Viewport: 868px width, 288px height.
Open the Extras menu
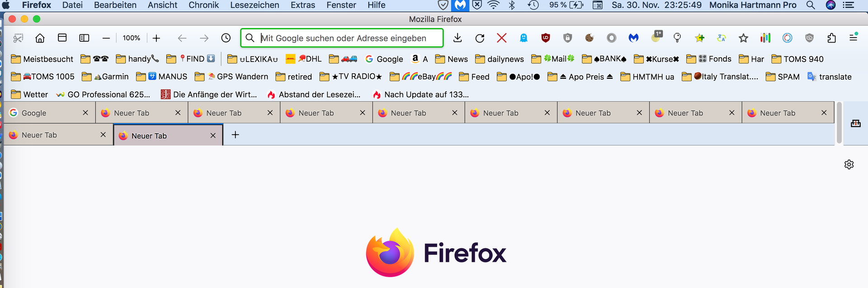click(x=303, y=5)
